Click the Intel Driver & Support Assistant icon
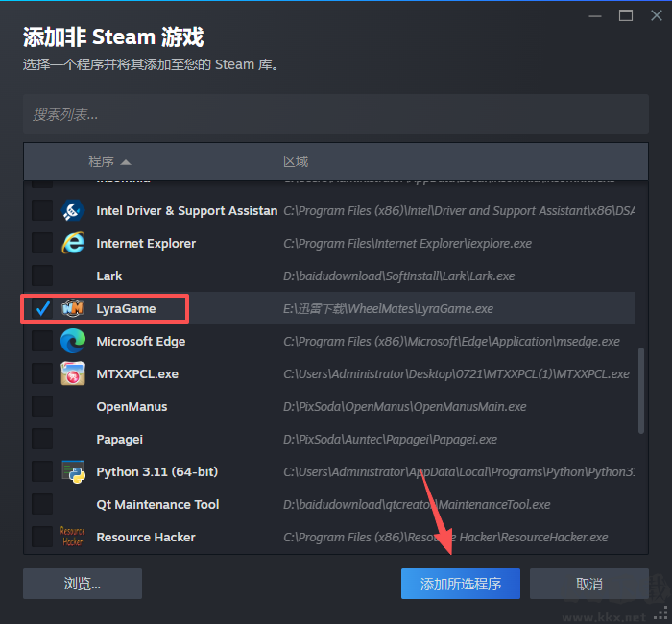 tap(73, 210)
